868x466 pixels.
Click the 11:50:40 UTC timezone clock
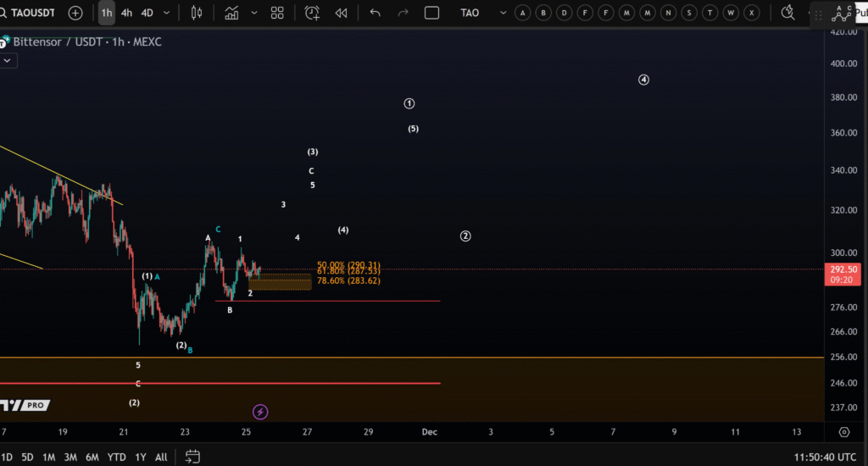coord(826,457)
